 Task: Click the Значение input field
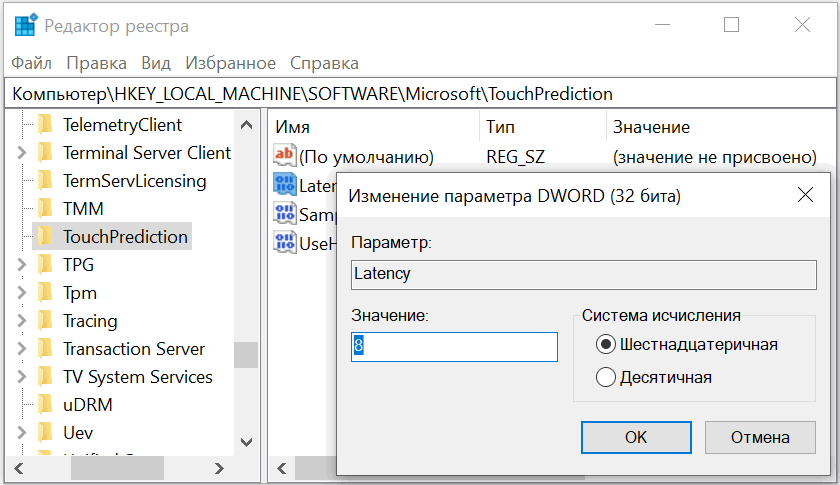454,347
